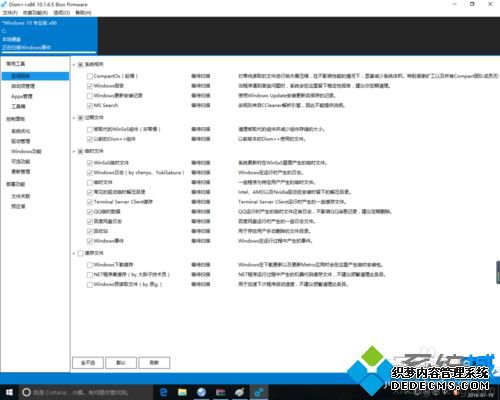Untick the MS Search checkbox

coord(90,106)
